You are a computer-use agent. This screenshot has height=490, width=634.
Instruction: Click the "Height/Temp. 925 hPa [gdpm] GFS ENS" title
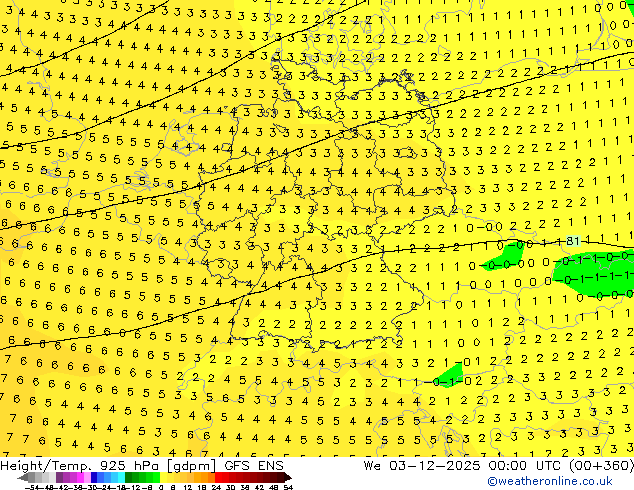[x=142, y=465]
